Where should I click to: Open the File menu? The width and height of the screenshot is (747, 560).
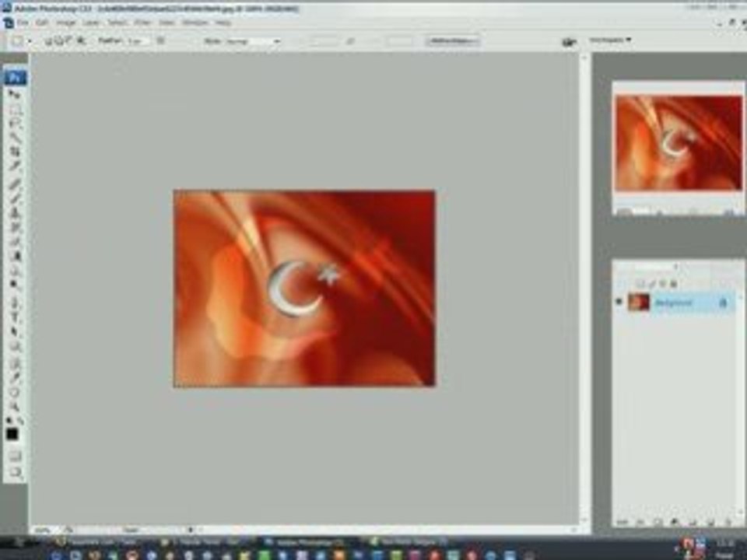click(x=23, y=23)
